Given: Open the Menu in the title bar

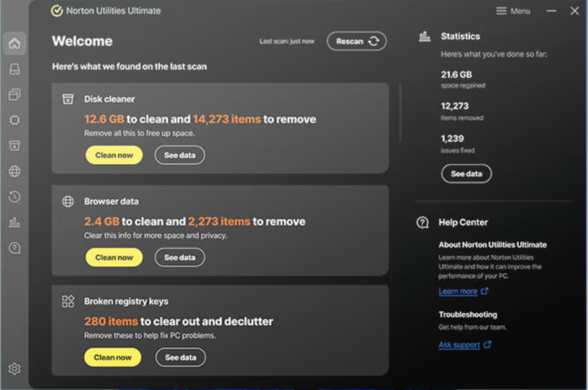Looking at the screenshot, I should pyautogui.click(x=513, y=11).
